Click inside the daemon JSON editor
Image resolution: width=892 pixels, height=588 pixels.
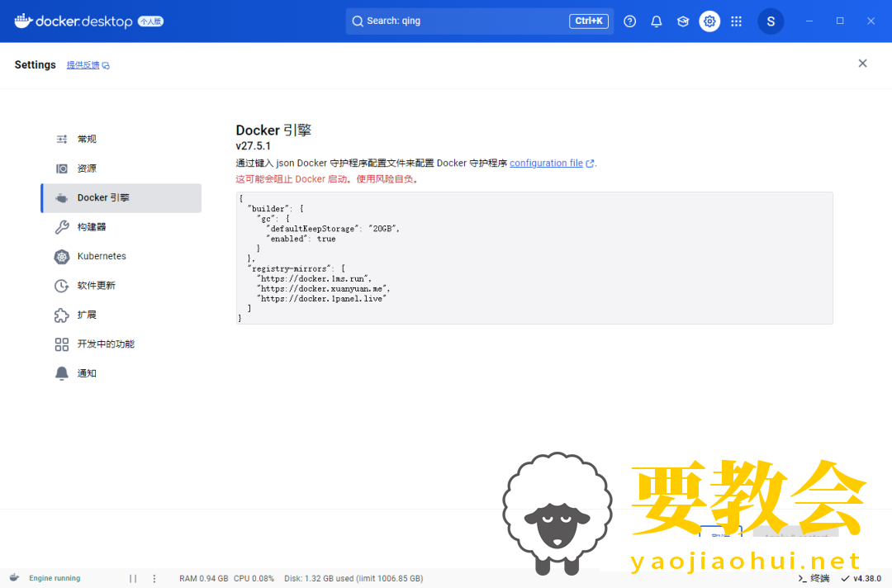pos(534,258)
